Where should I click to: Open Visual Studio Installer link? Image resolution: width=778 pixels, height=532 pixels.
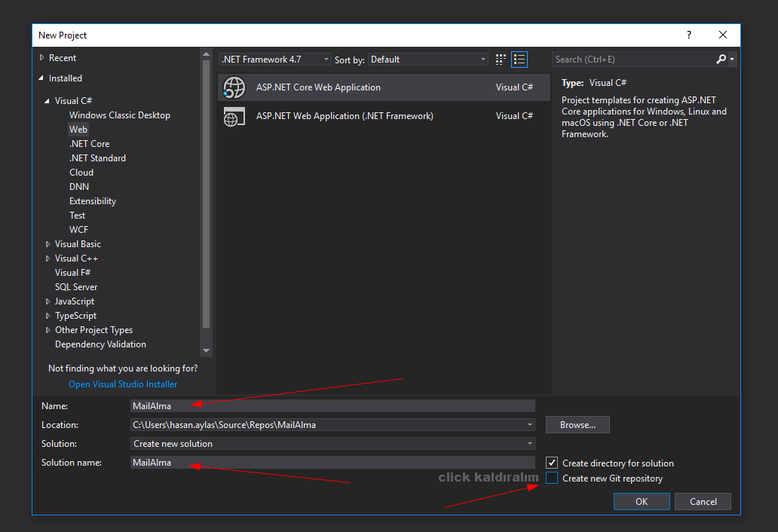coord(123,384)
